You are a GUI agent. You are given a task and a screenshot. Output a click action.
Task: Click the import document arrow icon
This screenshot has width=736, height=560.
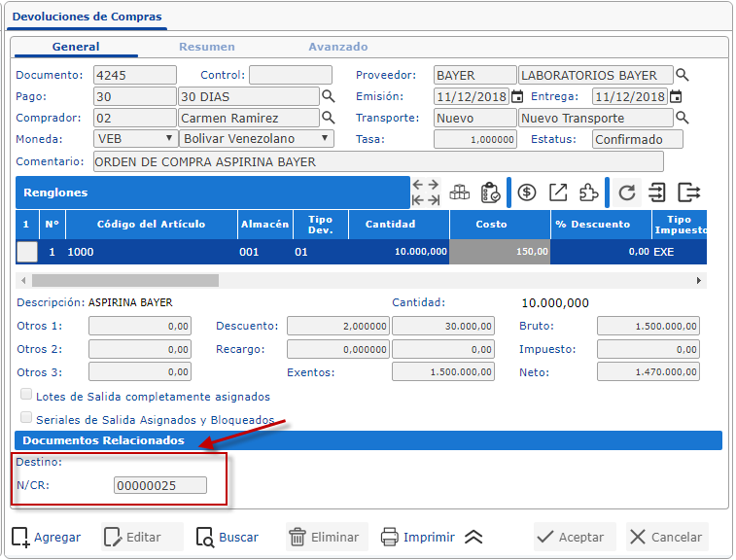click(x=658, y=192)
